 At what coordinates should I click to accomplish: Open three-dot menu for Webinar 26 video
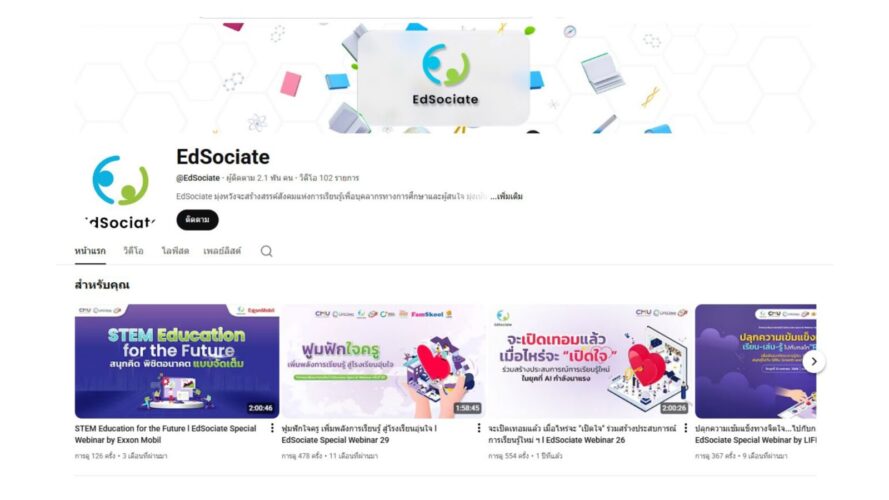pos(686,428)
